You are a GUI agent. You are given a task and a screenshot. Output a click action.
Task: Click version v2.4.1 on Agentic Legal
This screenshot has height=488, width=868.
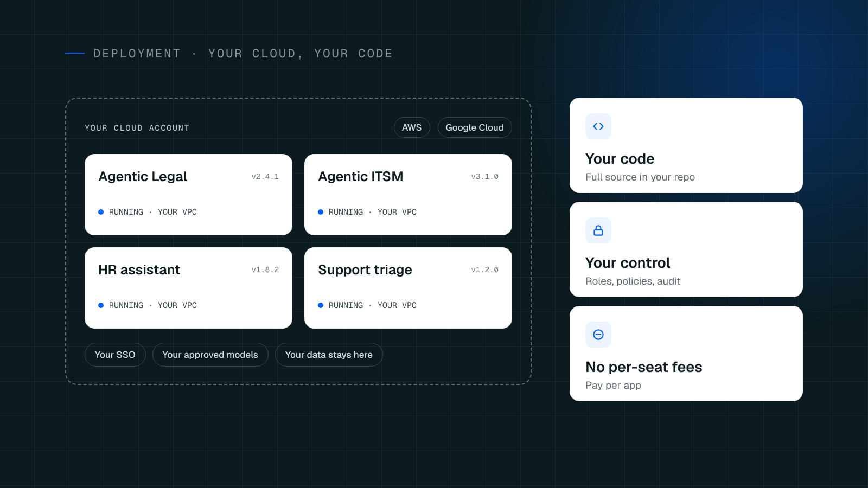point(265,177)
